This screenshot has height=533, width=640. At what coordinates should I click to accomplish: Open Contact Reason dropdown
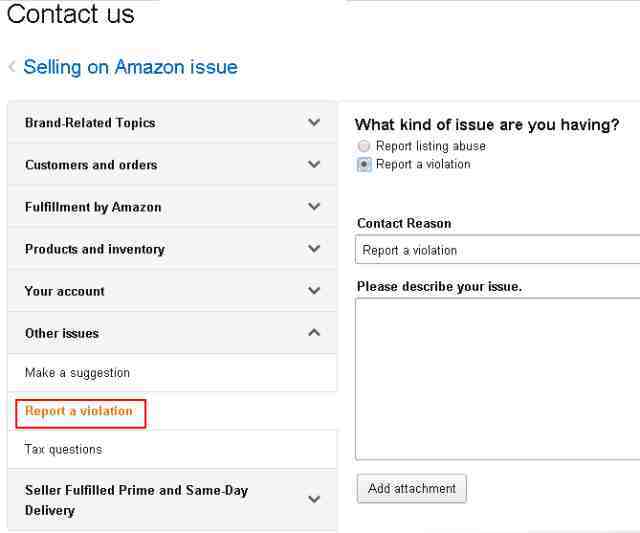coord(497,250)
